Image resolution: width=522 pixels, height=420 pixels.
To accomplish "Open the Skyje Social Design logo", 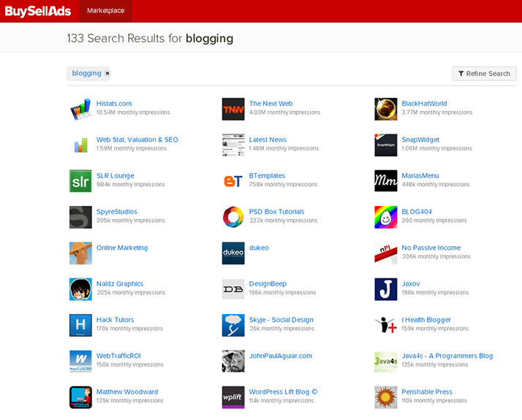I will 233,325.
